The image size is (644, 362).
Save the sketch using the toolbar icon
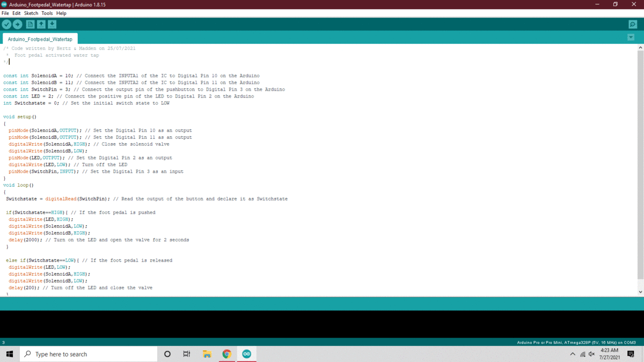[x=52, y=24]
